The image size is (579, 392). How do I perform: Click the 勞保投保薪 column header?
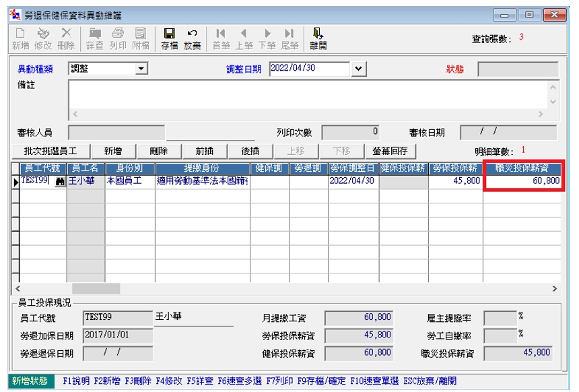456,168
